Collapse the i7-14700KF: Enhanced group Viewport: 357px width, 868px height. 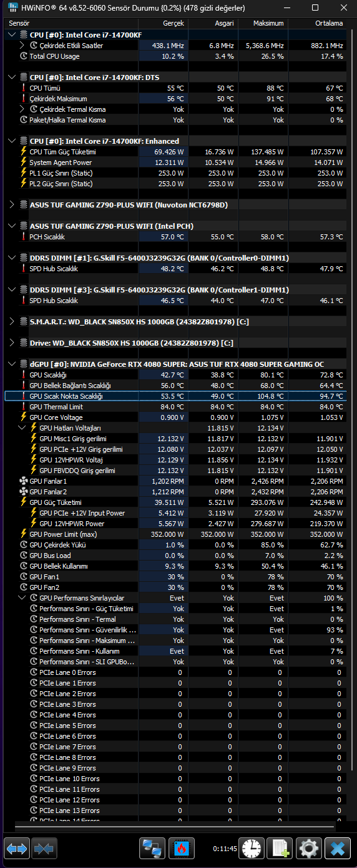[13, 141]
